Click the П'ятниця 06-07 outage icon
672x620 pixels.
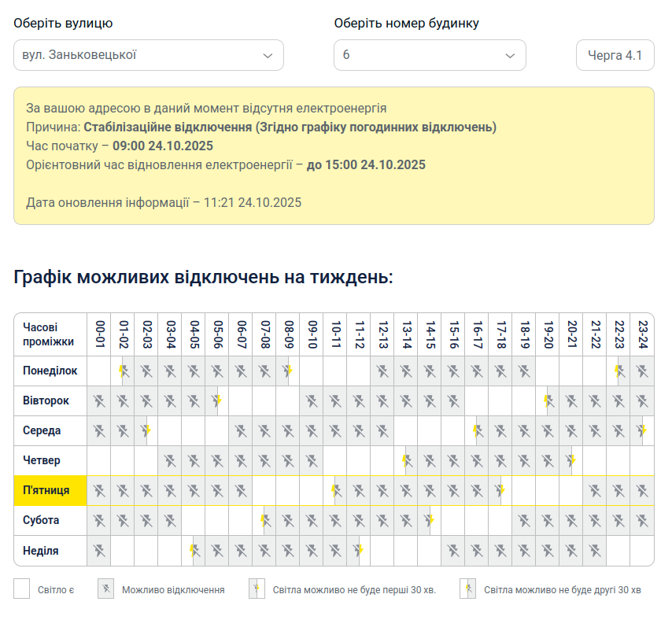(x=241, y=491)
